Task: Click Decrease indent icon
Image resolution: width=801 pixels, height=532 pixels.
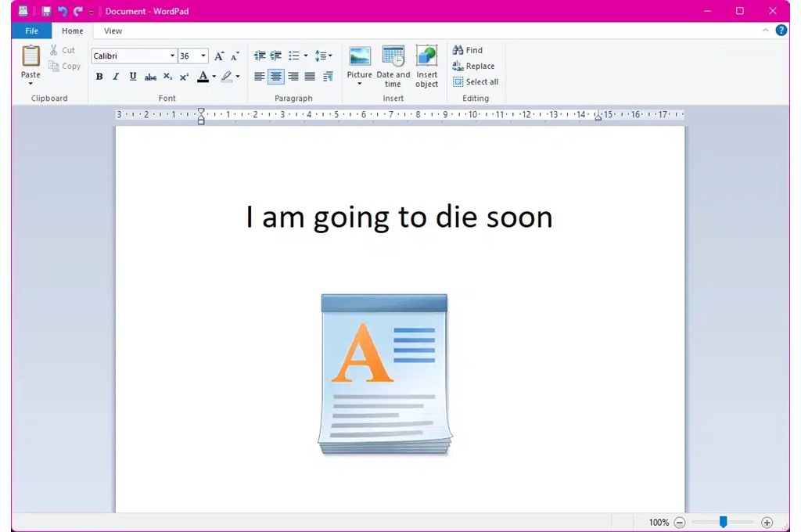Action: point(260,56)
